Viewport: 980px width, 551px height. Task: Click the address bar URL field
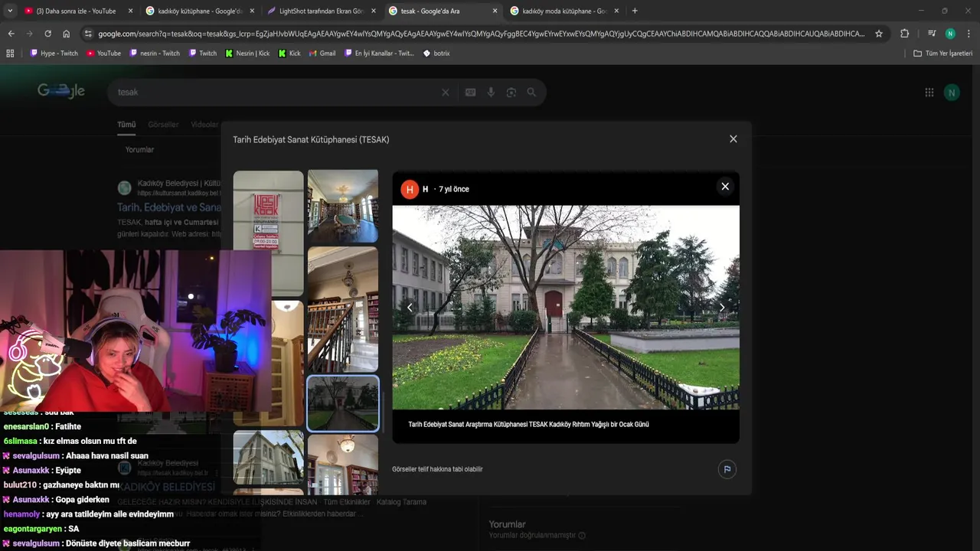coord(481,34)
